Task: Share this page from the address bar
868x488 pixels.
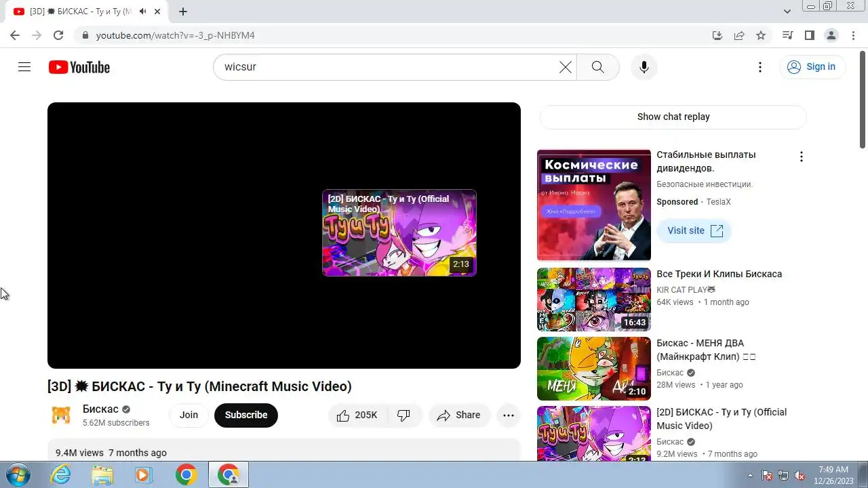Action: pos(739,35)
